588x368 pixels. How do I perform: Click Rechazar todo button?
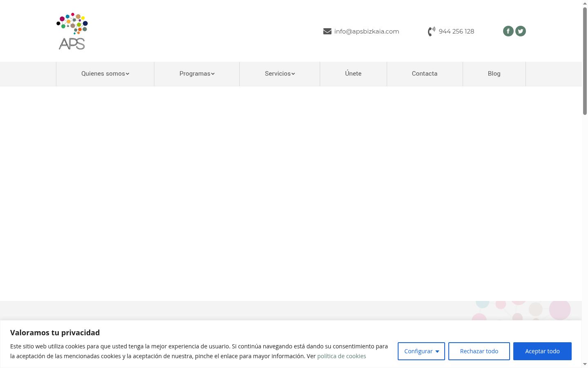click(479, 351)
